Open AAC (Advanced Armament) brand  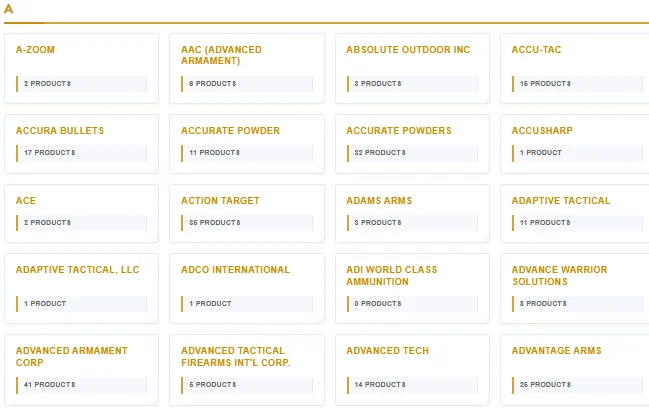coord(221,55)
